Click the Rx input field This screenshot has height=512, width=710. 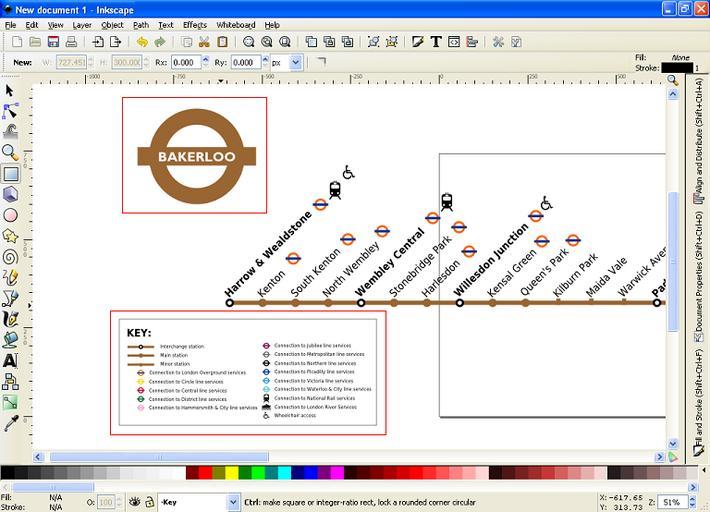click(x=186, y=62)
